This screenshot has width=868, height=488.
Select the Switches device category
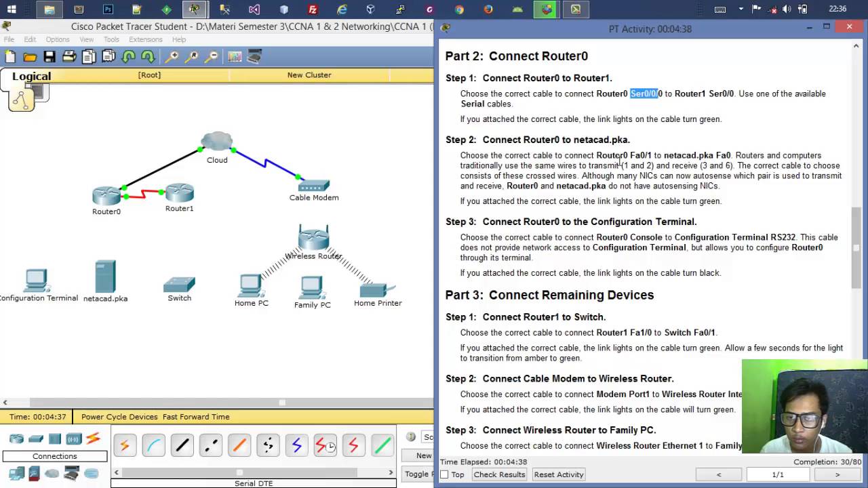tap(36, 439)
